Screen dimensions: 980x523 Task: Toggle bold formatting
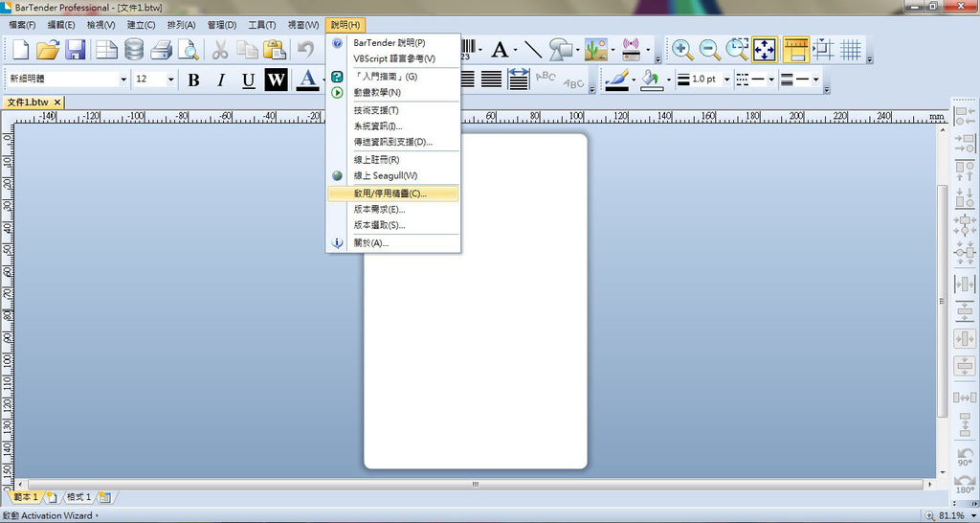coord(193,80)
